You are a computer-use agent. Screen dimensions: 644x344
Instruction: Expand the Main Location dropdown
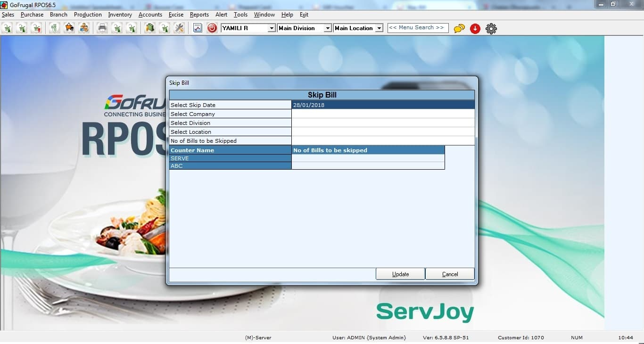(x=379, y=28)
